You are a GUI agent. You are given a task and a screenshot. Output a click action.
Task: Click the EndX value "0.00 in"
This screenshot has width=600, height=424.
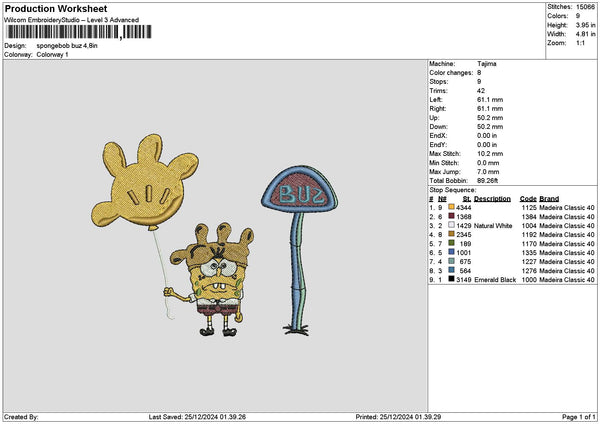point(487,136)
